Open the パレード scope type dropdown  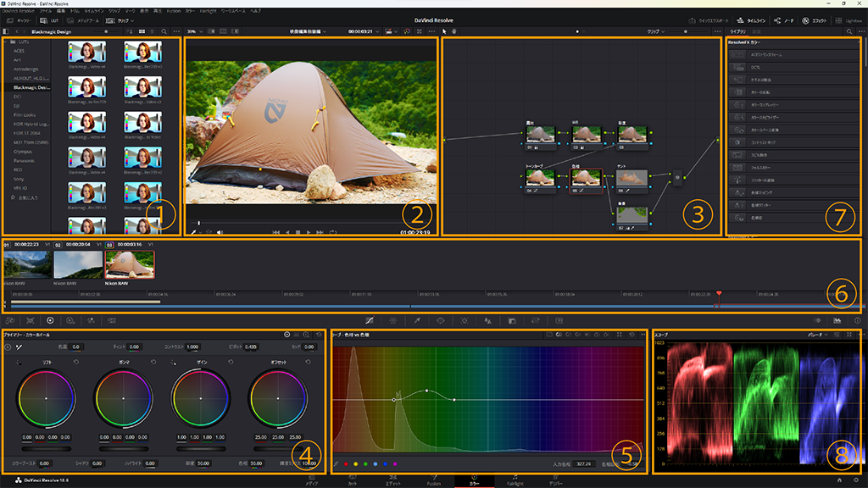818,335
